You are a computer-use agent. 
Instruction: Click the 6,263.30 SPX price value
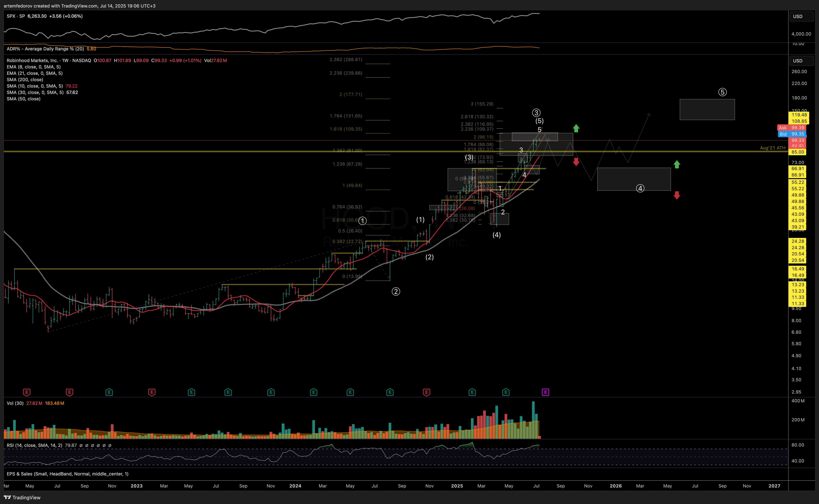click(37, 16)
